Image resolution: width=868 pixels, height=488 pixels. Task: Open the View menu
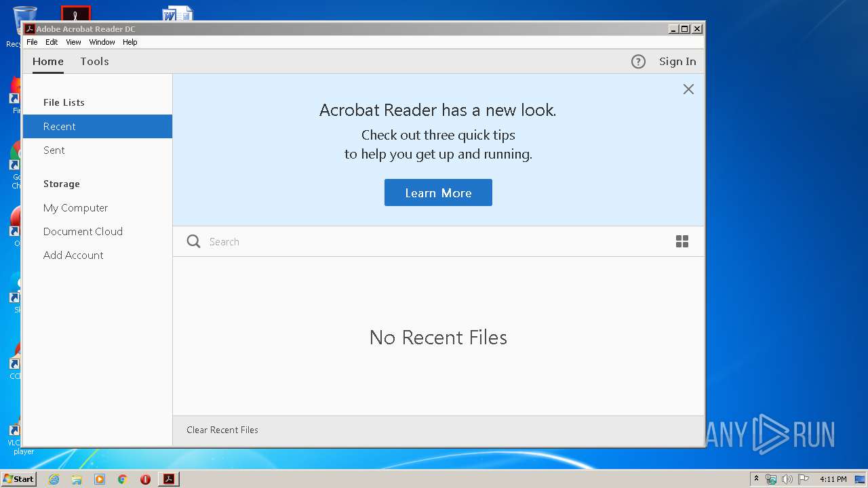pyautogui.click(x=73, y=42)
